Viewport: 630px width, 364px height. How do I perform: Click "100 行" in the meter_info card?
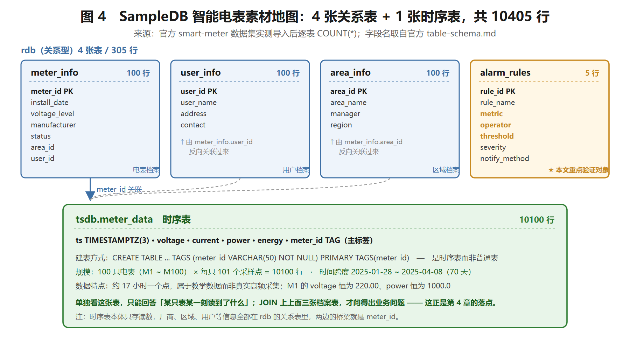tap(138, 73)
